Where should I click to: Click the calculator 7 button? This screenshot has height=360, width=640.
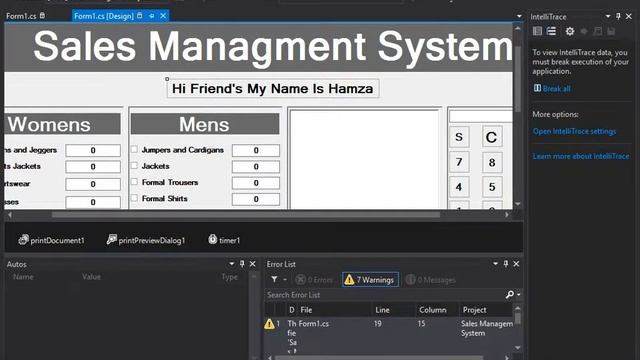[x=459, y=162]
